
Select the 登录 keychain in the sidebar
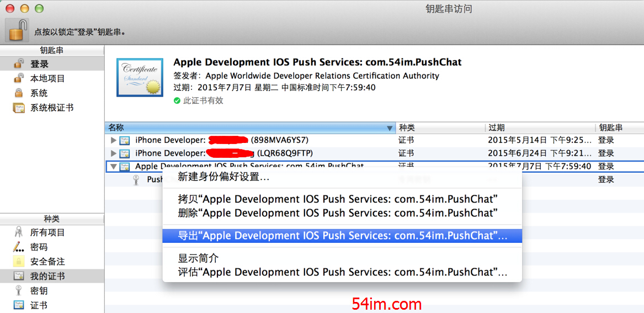pos(52,64)
